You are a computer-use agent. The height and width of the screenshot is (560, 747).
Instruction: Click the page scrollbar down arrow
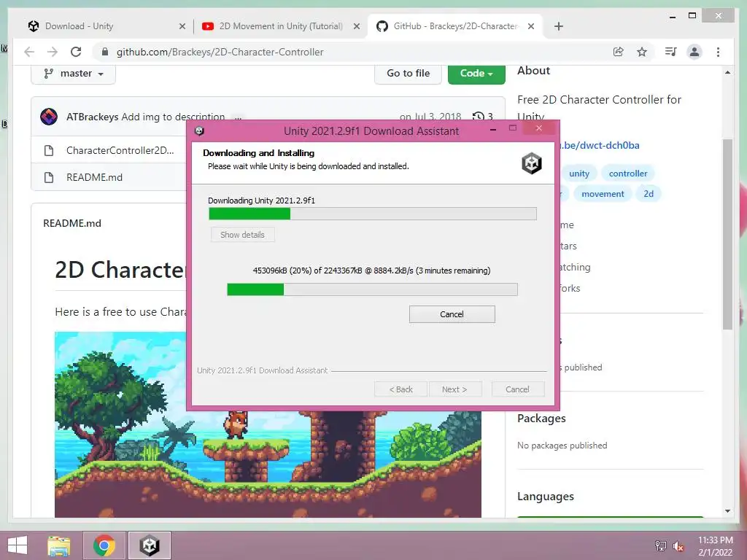(727, 511)
